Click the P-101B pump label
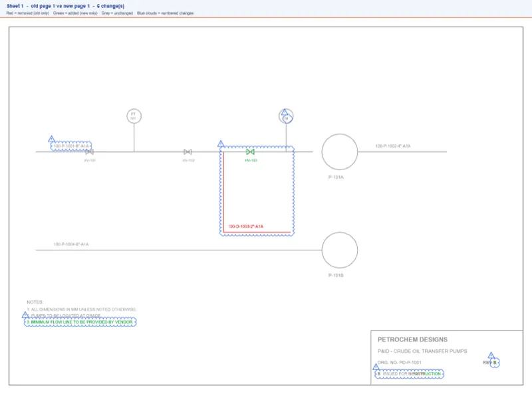532x394 pixels. [x=336, y=275]
